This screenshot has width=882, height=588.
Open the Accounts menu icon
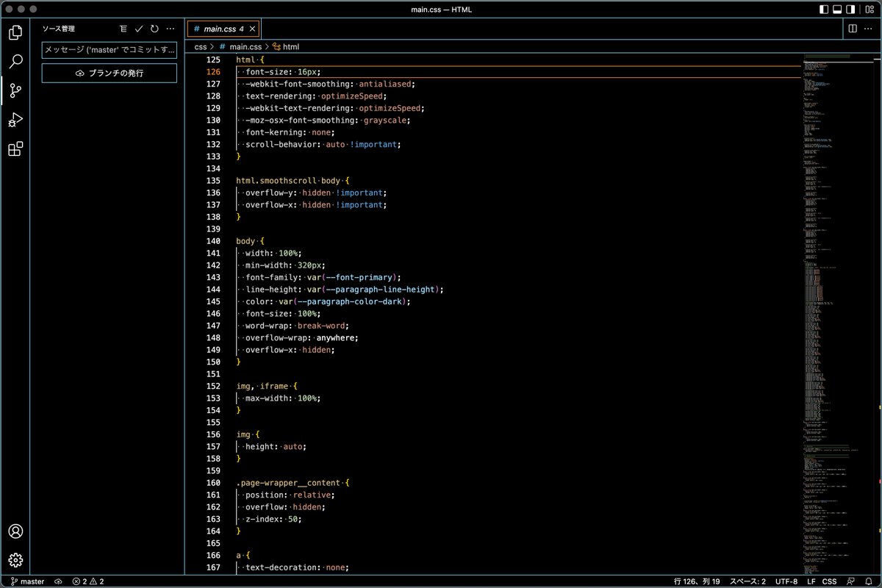click(x=15, y=531)
